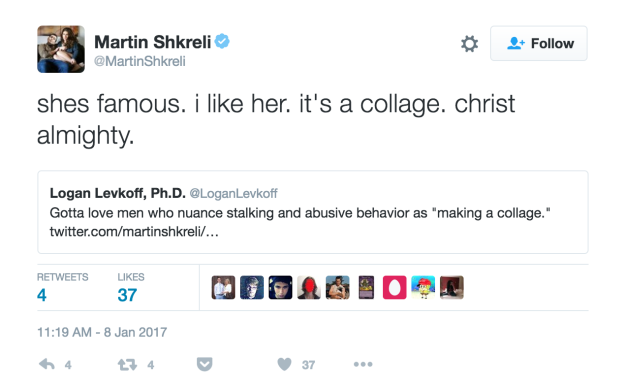The image size is (625, 381).
Task: Open the three-dot more options menu
Action: coord(363,364)
